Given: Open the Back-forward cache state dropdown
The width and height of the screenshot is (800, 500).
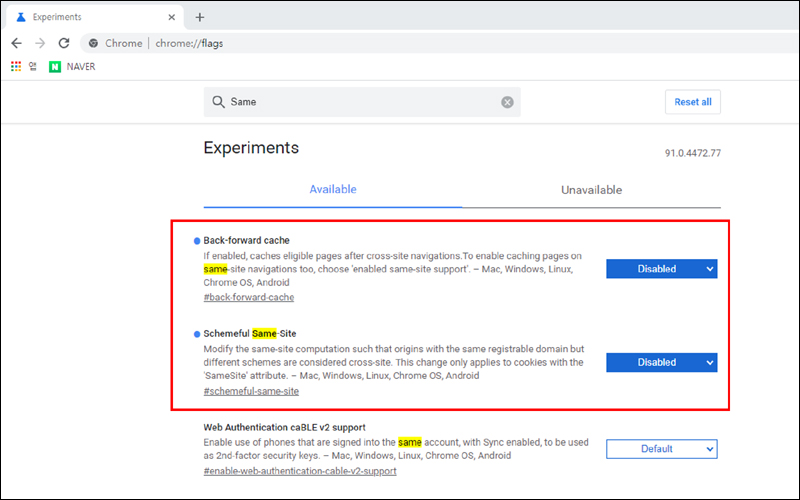Looking at the screenshot, I should tap(661, 268).
